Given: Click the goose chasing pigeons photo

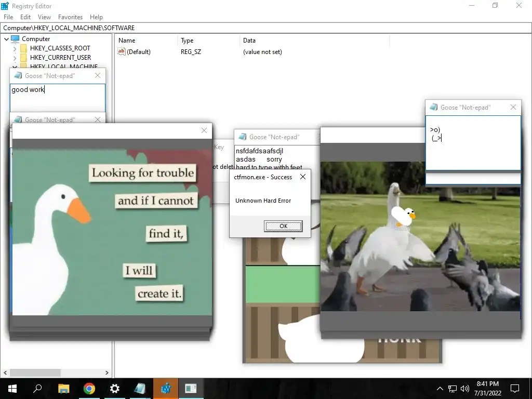Looking at the screenshot, I should coord(420,236).
